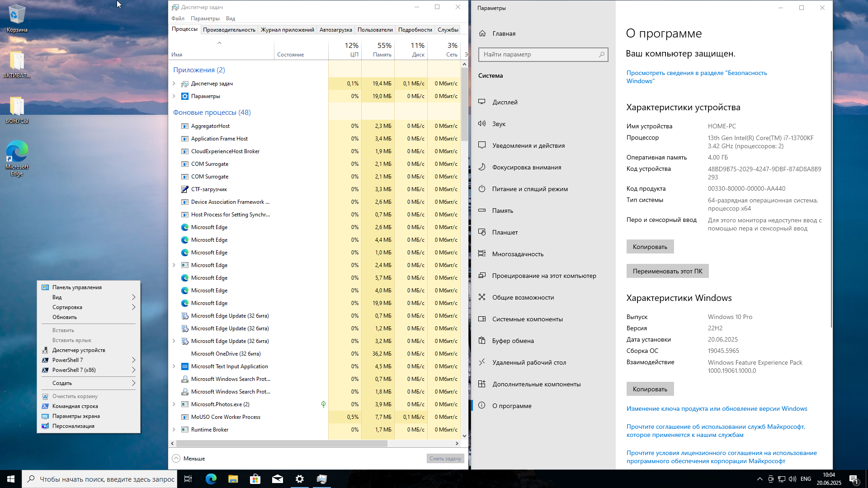Open the Clipboard (Буфер обмена) icon

pyautogui.click(x=482, y=341)
